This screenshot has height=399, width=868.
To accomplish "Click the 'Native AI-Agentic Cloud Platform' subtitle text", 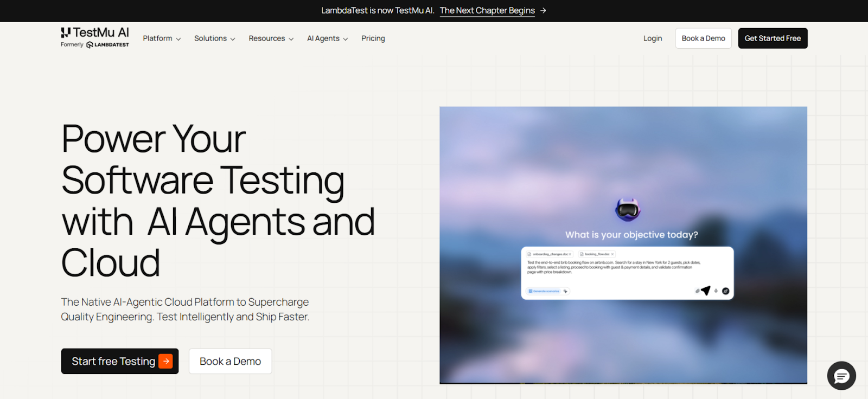I will coord(185,309).
